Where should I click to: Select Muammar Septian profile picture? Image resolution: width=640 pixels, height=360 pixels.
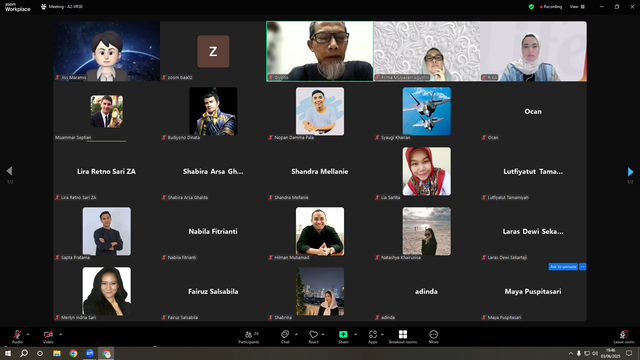(107, 111)
